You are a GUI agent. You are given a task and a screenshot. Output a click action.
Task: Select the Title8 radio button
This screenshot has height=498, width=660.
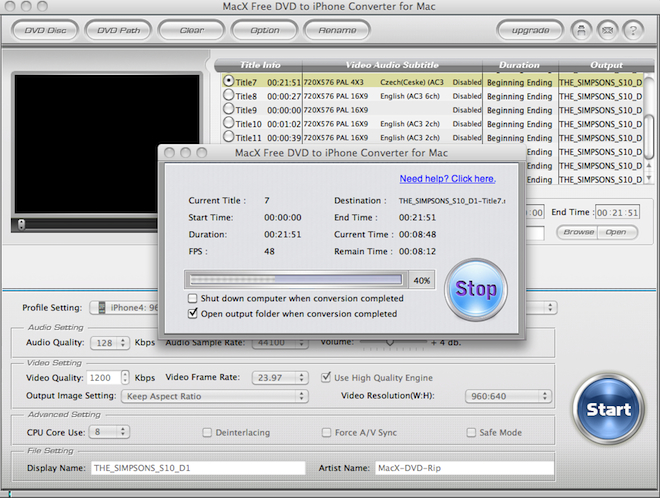pyautogui.click(x=229, y=95)
